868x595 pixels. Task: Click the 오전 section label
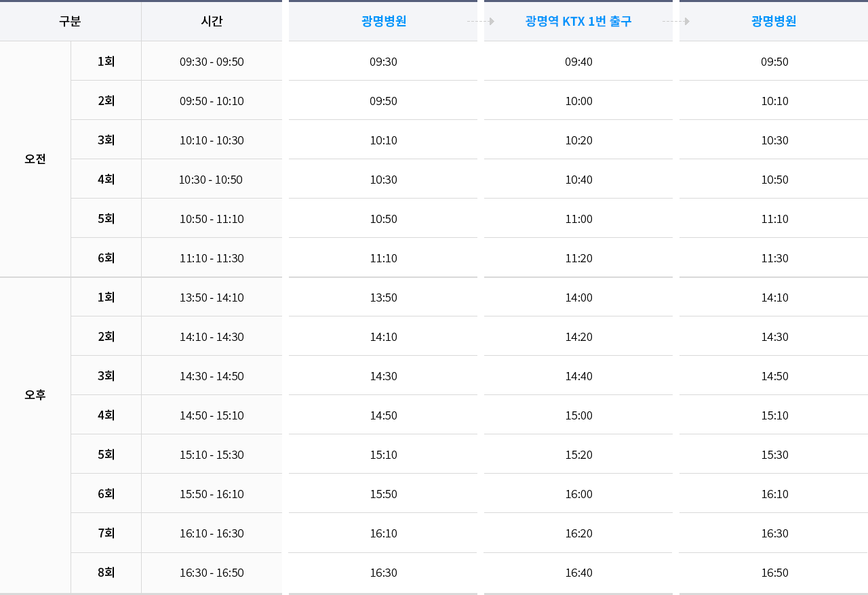click(x=35, y=159)
